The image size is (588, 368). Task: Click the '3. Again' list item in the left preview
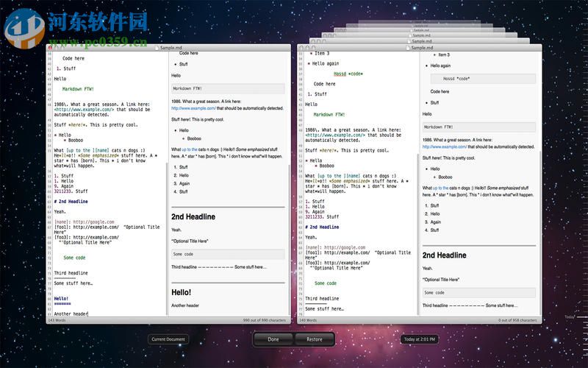(182, 183)
